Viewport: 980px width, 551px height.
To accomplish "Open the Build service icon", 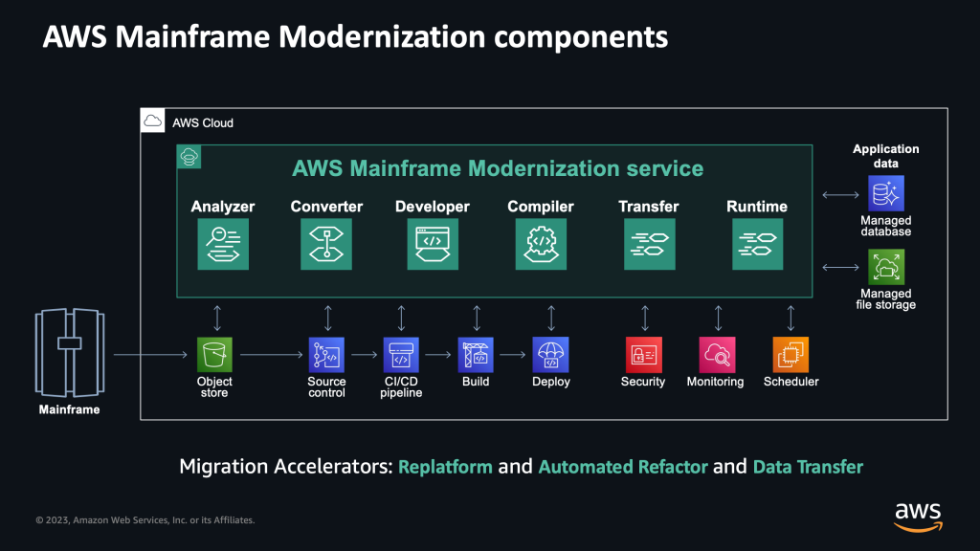I will coord(476,354).
